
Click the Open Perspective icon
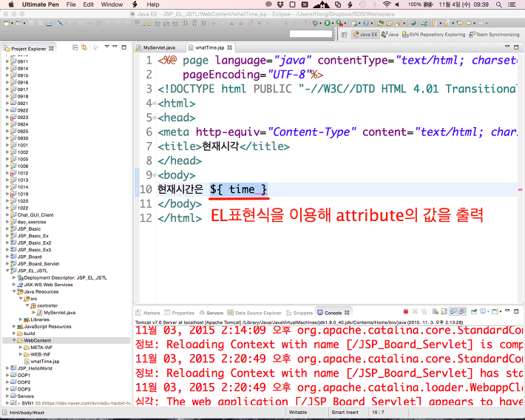point(344,35)
